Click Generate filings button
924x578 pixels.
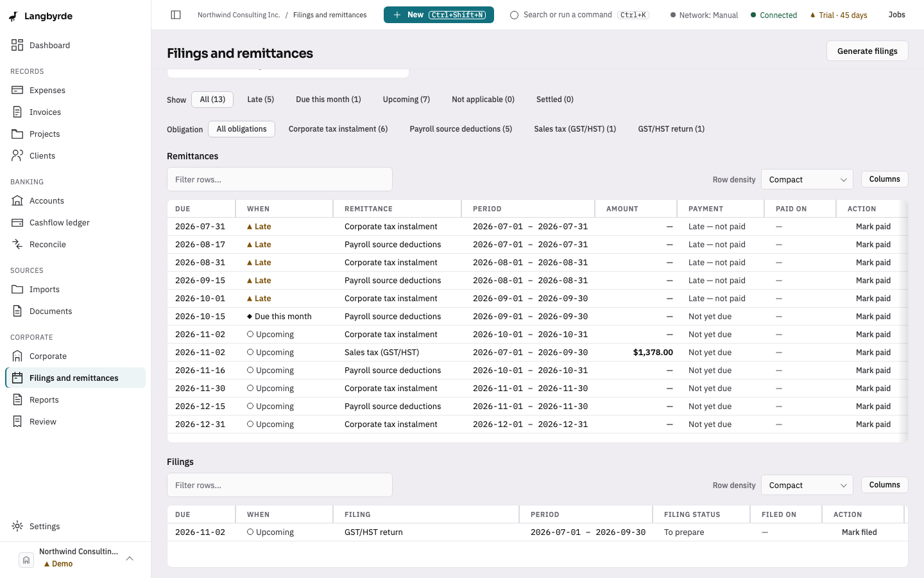coord(867,51)
